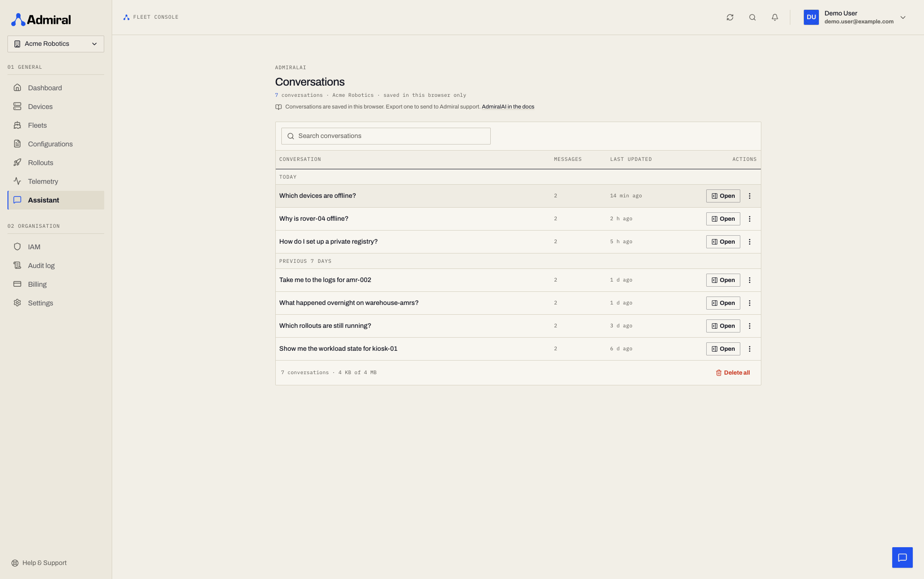Open the 'Why is rover-04 offline?' conversation
The width and height of the screenshot is (924, 579).
(x=723, y=219)
